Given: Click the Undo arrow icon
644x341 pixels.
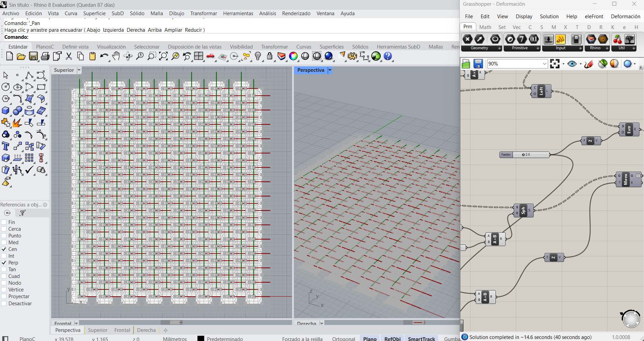Looking at the screenshot, I should (x=104, y=56).
